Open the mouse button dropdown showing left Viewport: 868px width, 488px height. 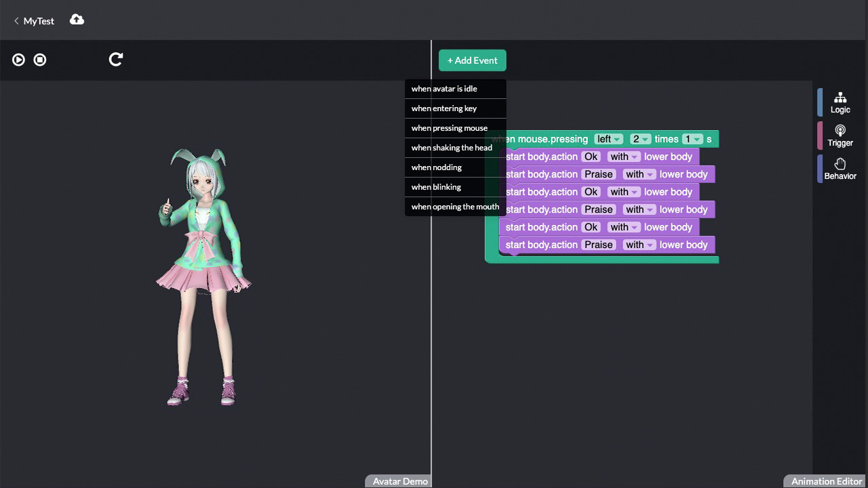click(x=608, y=139)
